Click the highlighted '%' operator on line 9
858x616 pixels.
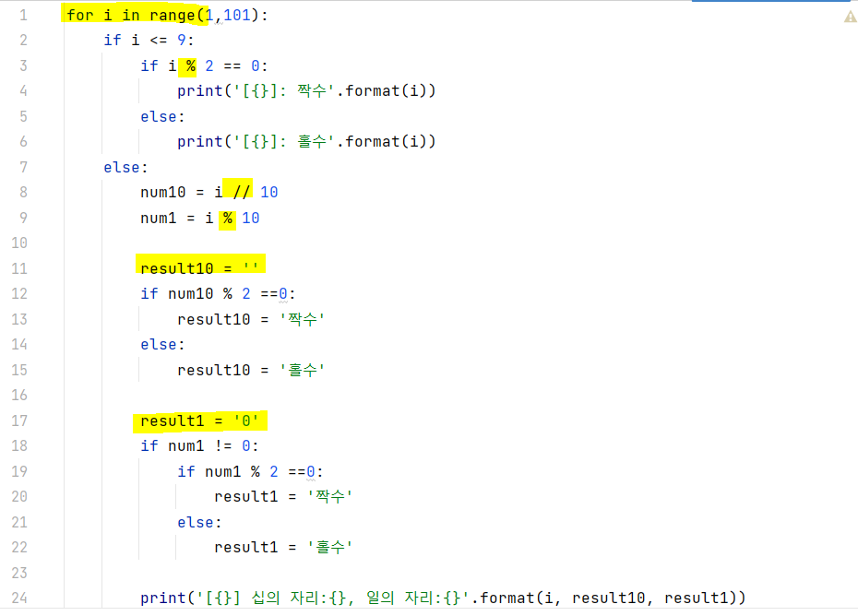228,219
